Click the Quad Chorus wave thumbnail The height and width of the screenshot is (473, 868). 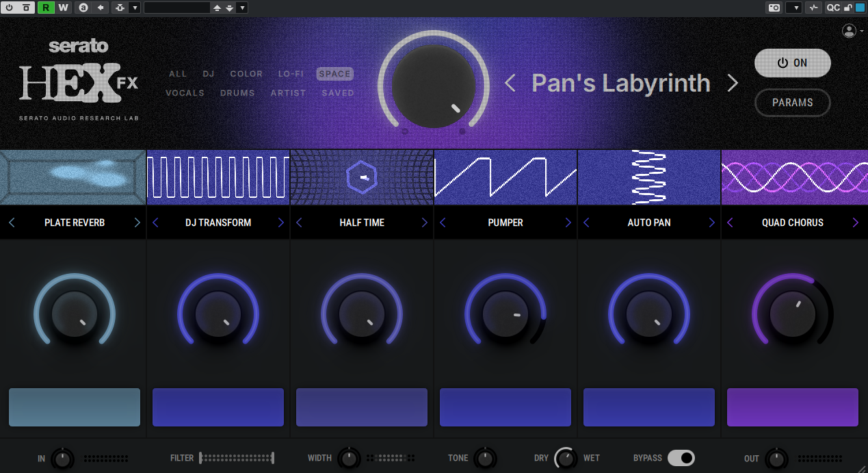click(795, 177)
